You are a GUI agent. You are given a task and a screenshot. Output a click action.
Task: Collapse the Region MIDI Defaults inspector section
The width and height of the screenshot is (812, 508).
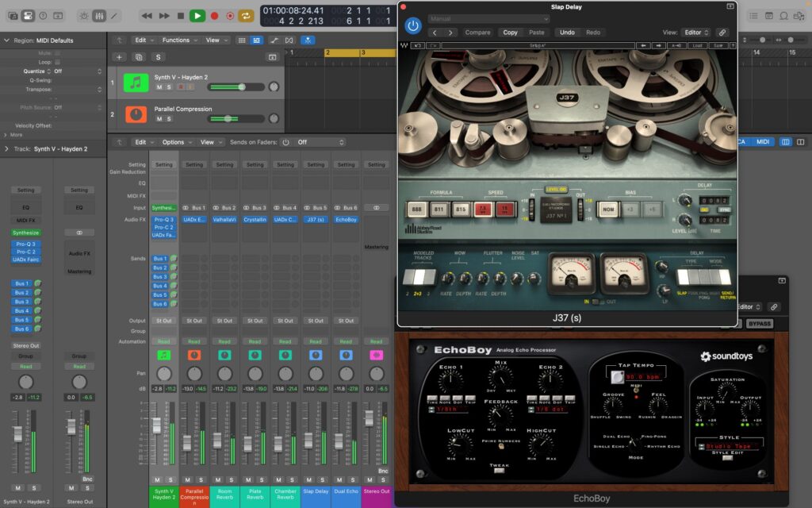(x=7, y=40)
